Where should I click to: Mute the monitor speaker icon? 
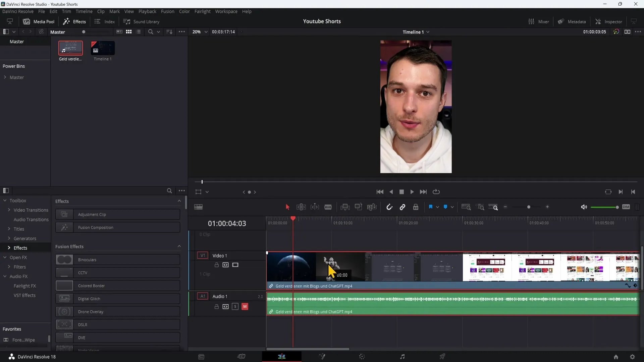pyautogui.click(x=584, y=207)
